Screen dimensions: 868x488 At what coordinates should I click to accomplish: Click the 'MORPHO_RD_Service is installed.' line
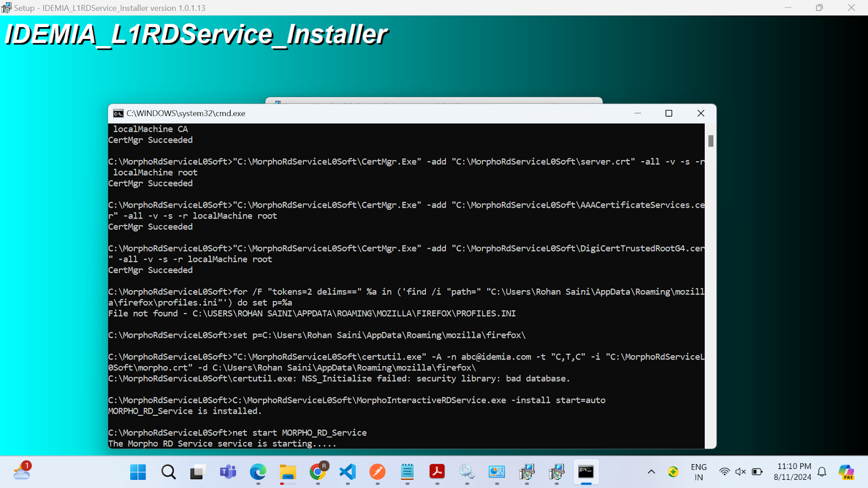coord(185,411)
